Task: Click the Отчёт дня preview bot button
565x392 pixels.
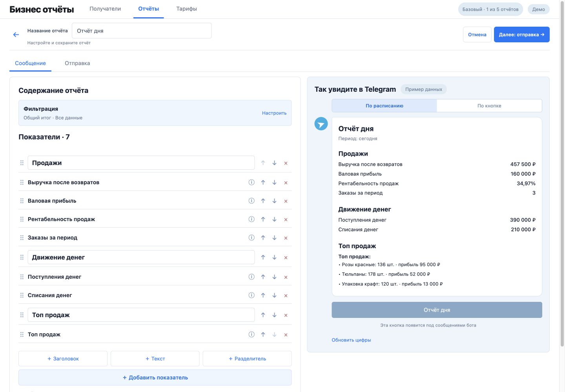Action: tap(437, 310)
